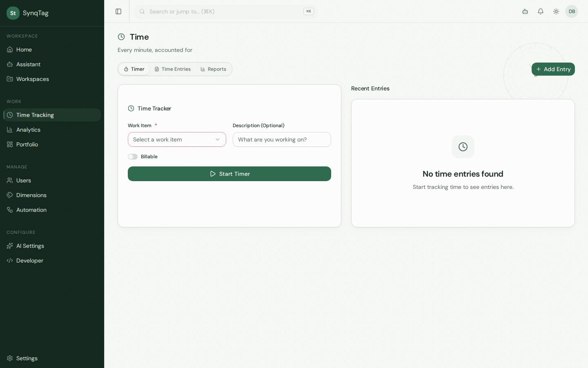Click the Add Entry button
Image resolution: width=588 pixels, height=368 pixels.
pos(553,69)
